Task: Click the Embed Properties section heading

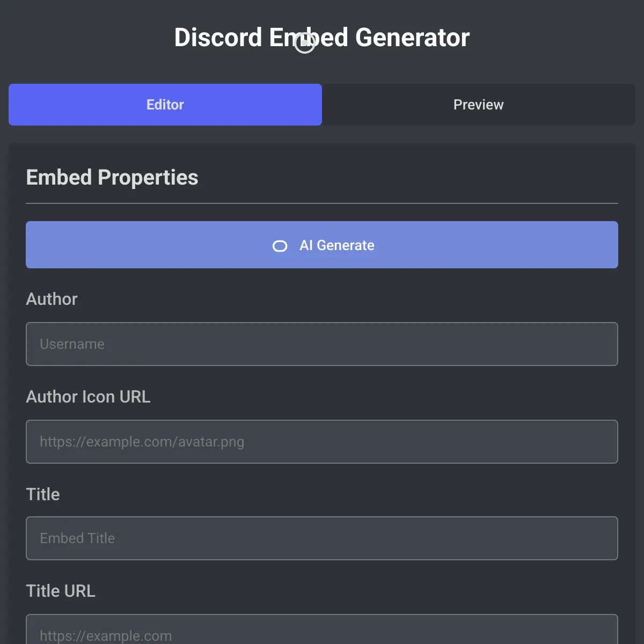Action: (112, 177)
